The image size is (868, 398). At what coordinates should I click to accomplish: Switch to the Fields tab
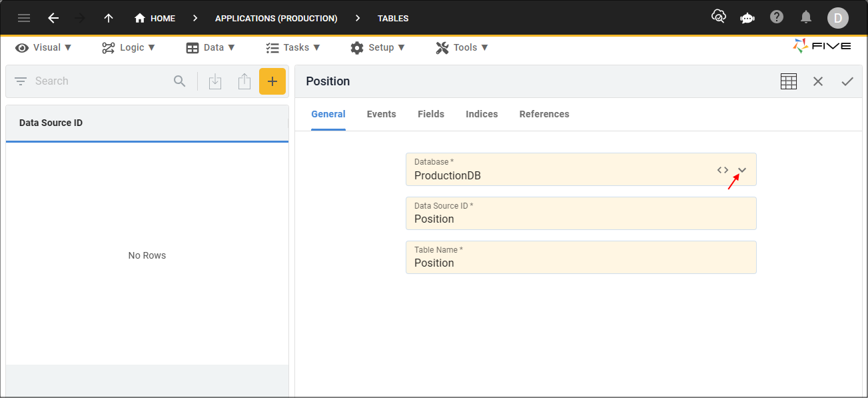[x=431, y=114]
